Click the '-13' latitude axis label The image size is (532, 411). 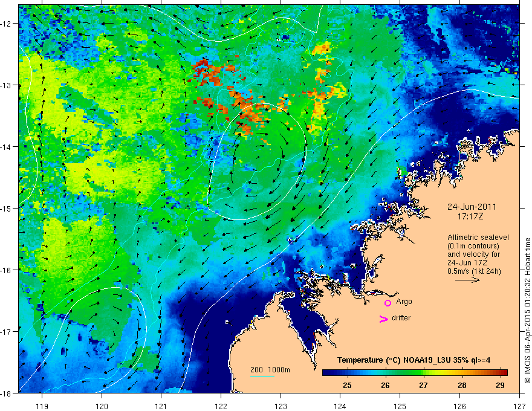point(6,85)
